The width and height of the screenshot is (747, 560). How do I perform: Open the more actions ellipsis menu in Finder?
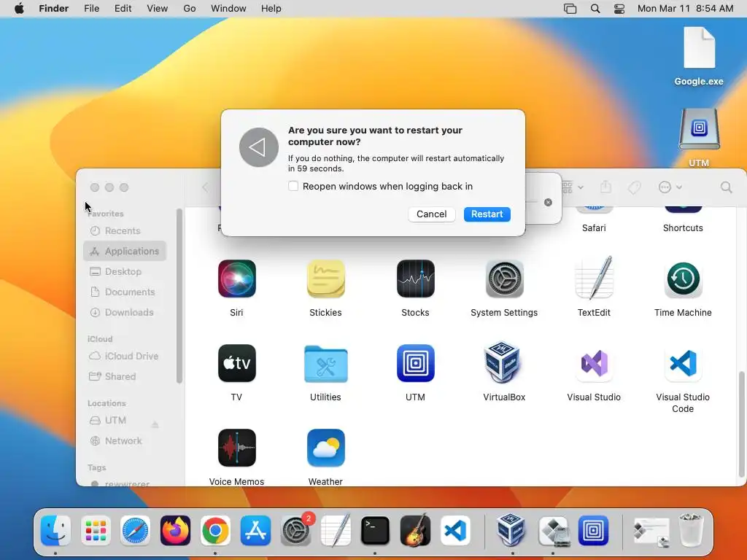(x=670, y=187)
